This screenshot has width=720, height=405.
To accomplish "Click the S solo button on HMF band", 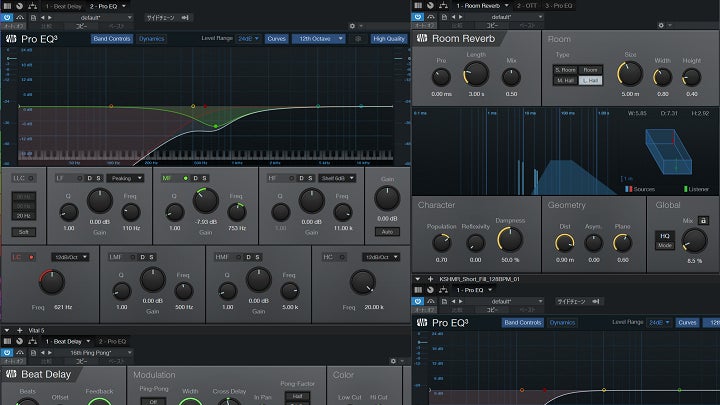I will (257, 257).
